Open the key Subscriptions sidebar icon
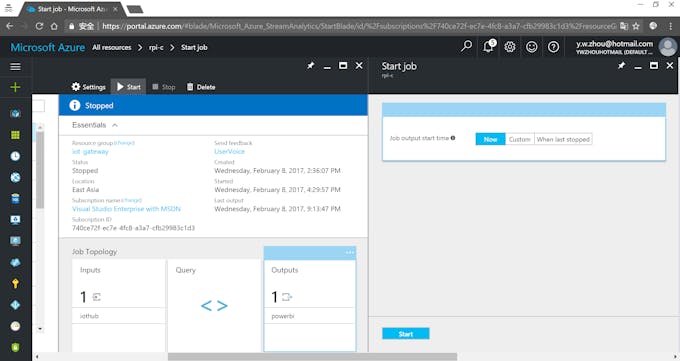680x361 pixels. pos(15,283)
